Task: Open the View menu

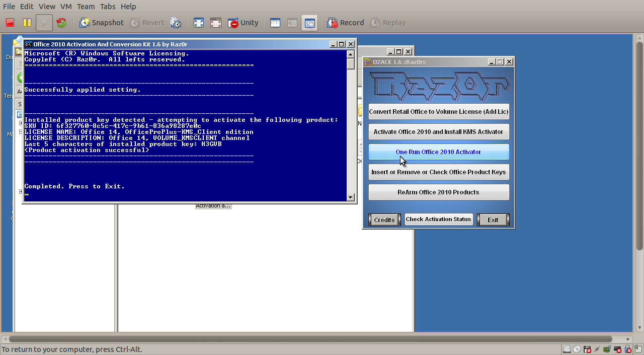Action: click(x=47, y=7)
